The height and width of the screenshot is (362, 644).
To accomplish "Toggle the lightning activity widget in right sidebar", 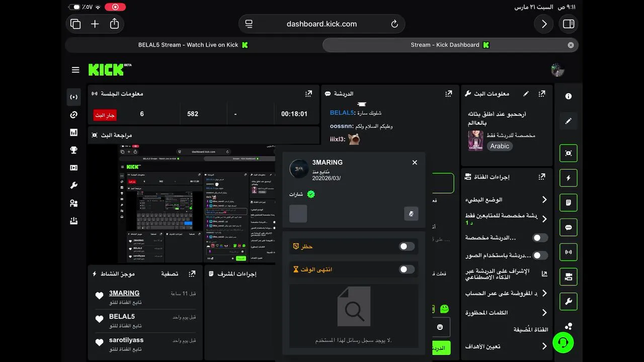I will coord(569,178).
